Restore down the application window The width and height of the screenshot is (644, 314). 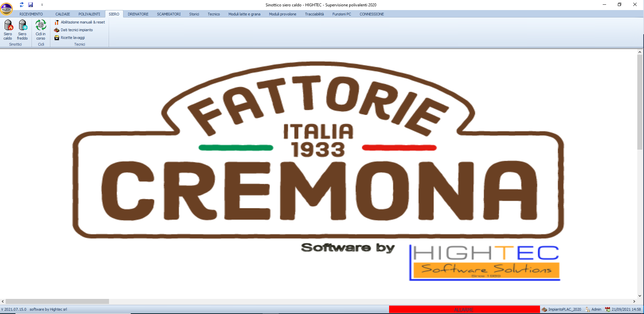(620, 5)
